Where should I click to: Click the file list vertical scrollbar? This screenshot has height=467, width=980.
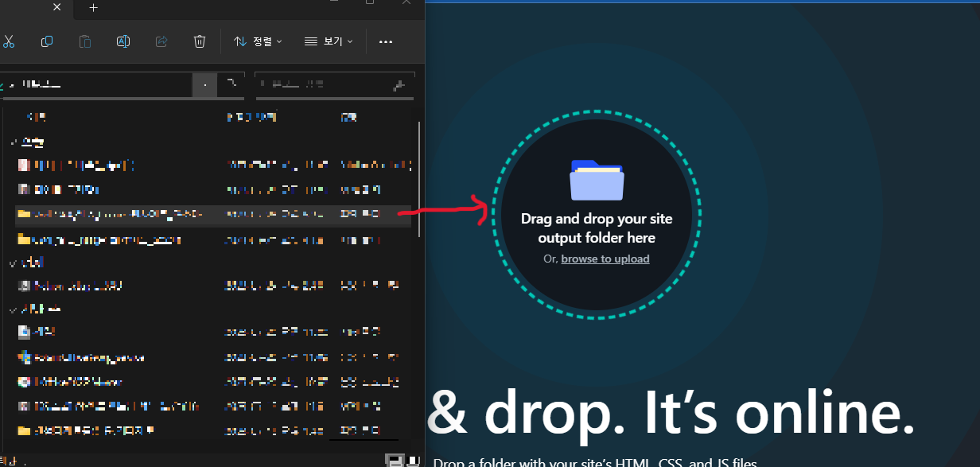point(420,178)
